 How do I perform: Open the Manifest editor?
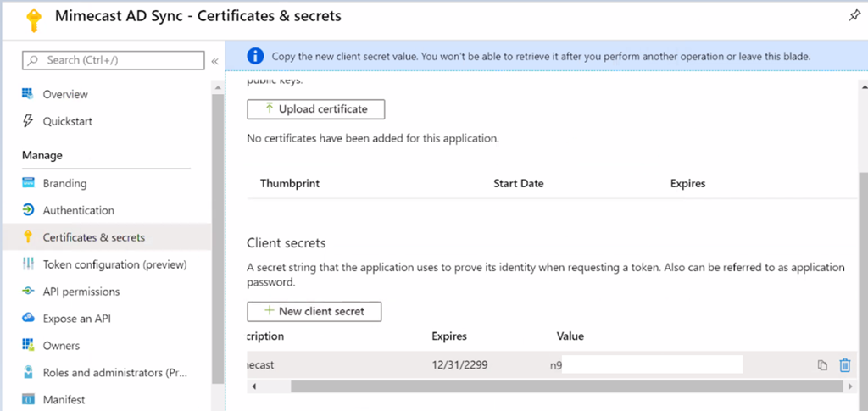click(64, 399)
